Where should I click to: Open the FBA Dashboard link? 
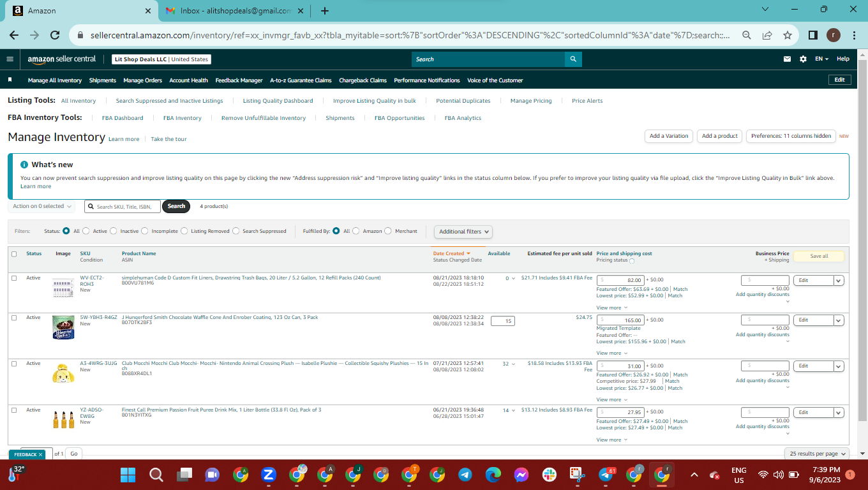point(123,118)
